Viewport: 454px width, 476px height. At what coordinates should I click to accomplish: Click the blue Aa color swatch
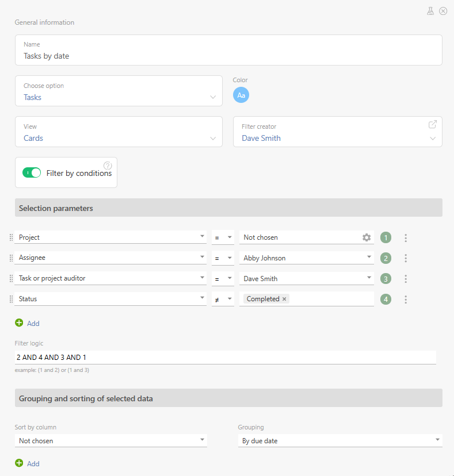click(x=241, y=95)
